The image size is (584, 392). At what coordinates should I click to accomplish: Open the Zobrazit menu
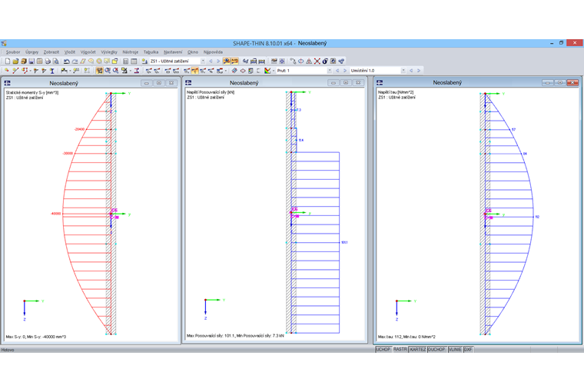pos(51,52)
